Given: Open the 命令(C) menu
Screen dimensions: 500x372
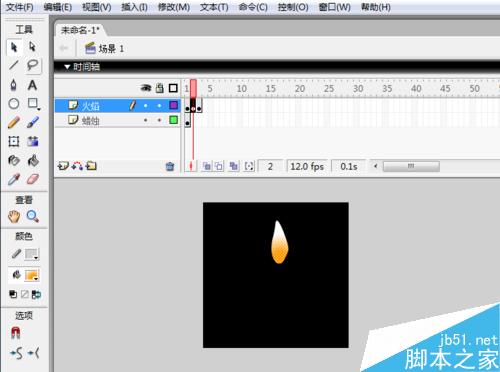Looking at the screenshot, I should pos(253,7).
